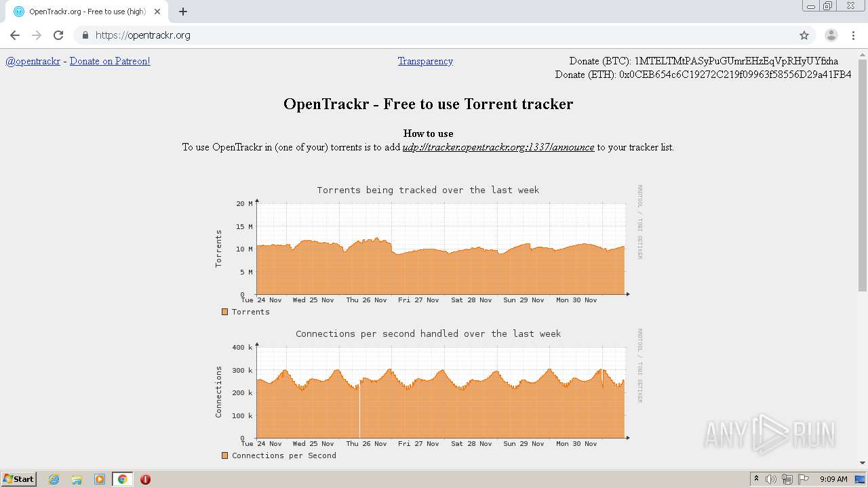Viewport: 868px width, 488px height.
Task: Click the page vertical scrollbar thumb
Action: tap(863, 176)
